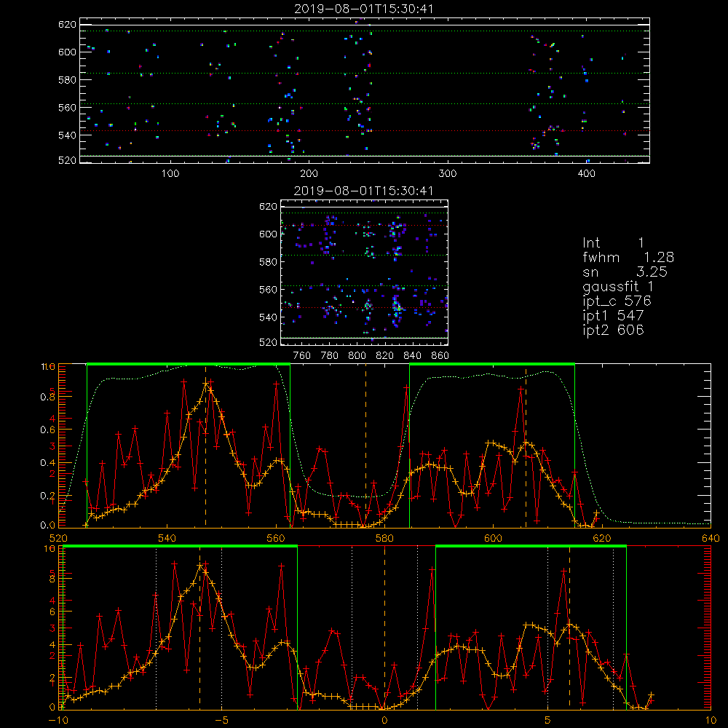Click the middle plot title 2019-08-01T15:30:41
The image size is (728, 728).
pyautogui.click(x=364, y=191)
